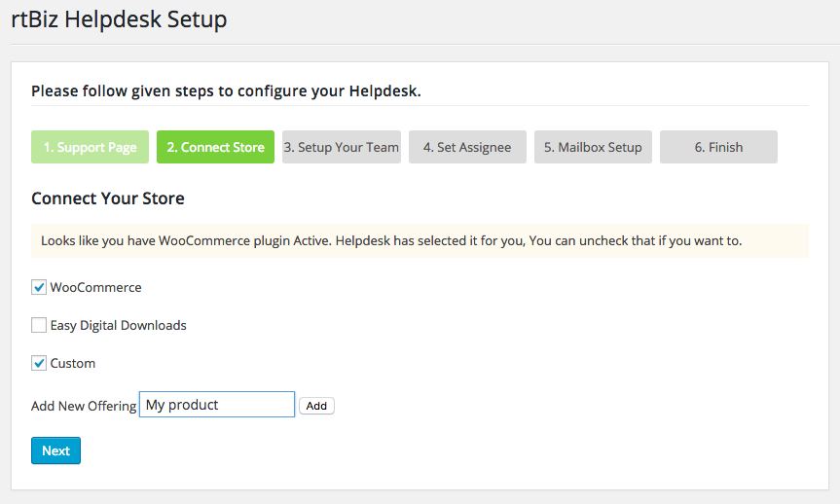The image size is (840, 504).
Task: Click the WooCommerce label text
Action: 95,287
